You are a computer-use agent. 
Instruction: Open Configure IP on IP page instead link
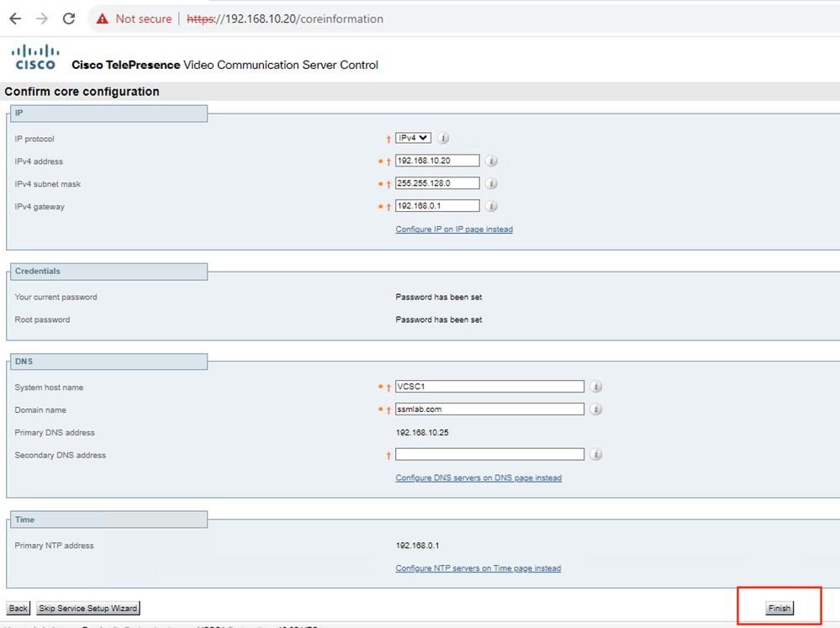coord(454,230)
